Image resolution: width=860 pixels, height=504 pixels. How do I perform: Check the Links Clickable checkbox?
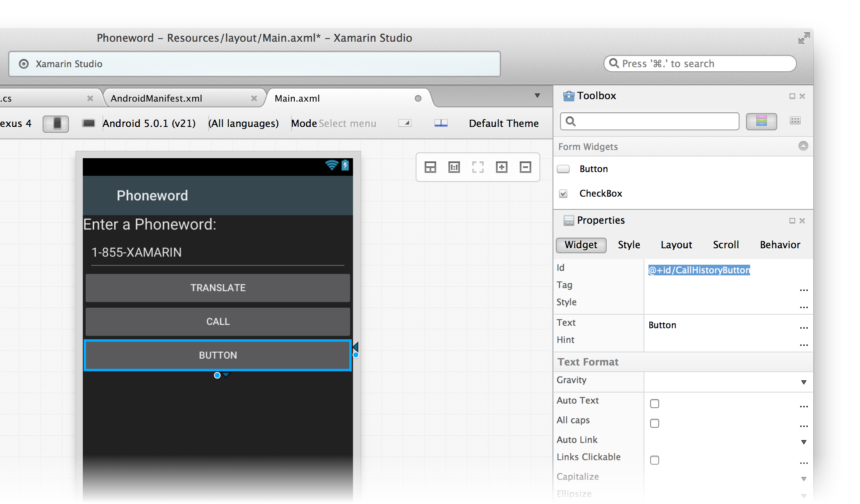(x=655, y=460)
